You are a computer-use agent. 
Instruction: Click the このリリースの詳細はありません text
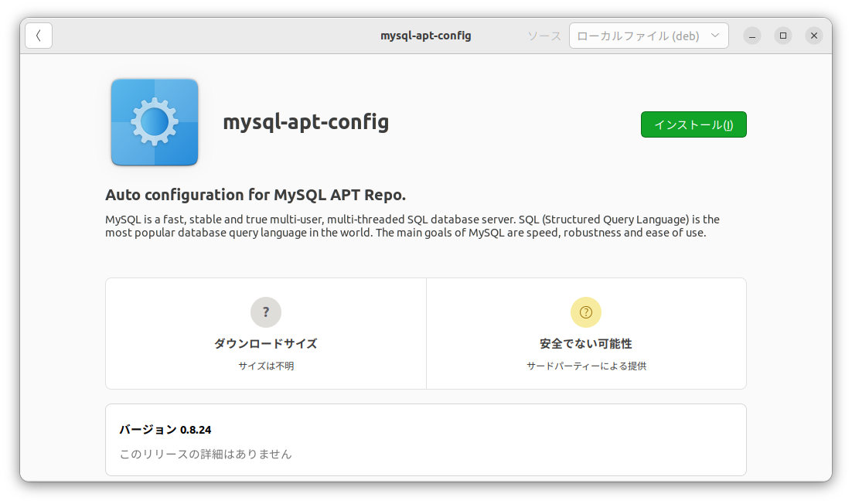tap(206, 454)
